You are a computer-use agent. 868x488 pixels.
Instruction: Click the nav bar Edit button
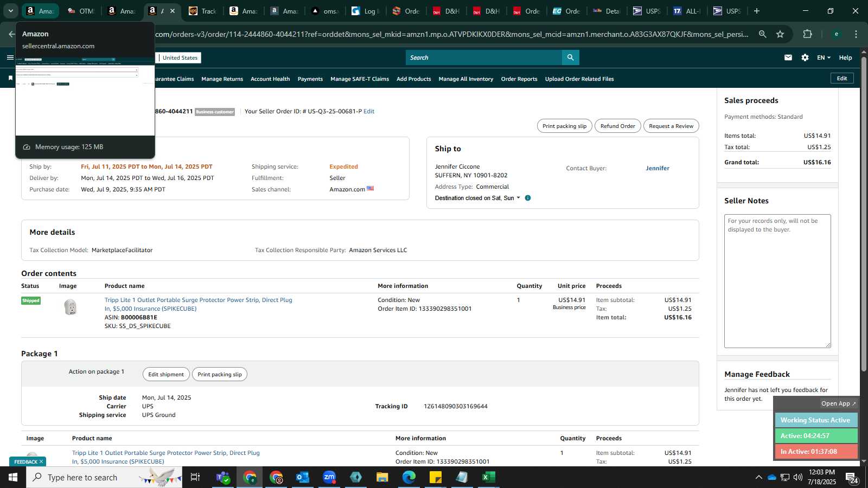(842, 78)
